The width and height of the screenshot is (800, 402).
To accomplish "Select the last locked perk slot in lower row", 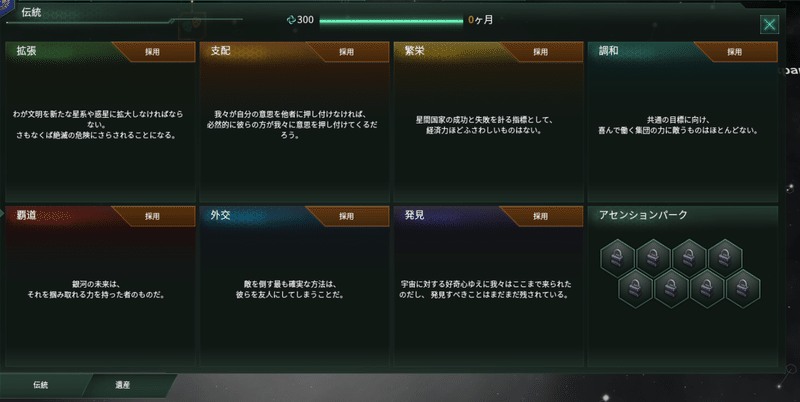I will (743, 289).
